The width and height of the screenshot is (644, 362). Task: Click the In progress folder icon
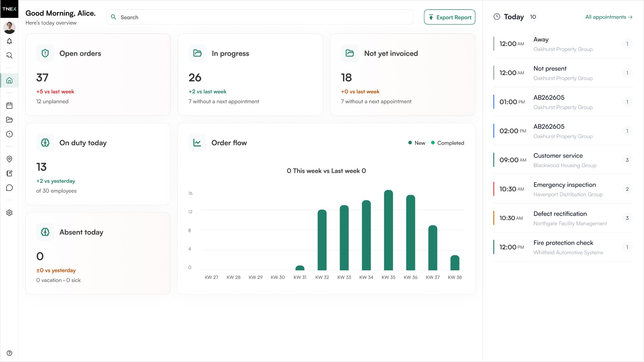coord(197,53)
